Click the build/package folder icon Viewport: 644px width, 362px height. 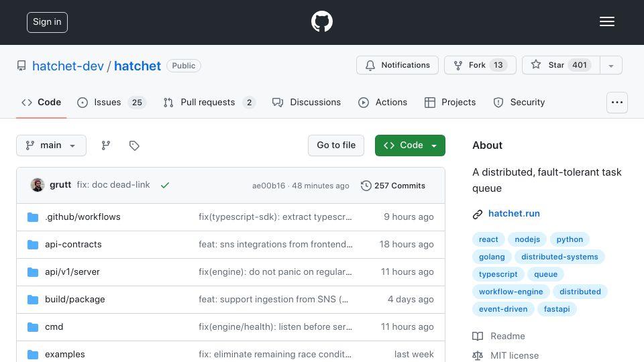(33, 300)
